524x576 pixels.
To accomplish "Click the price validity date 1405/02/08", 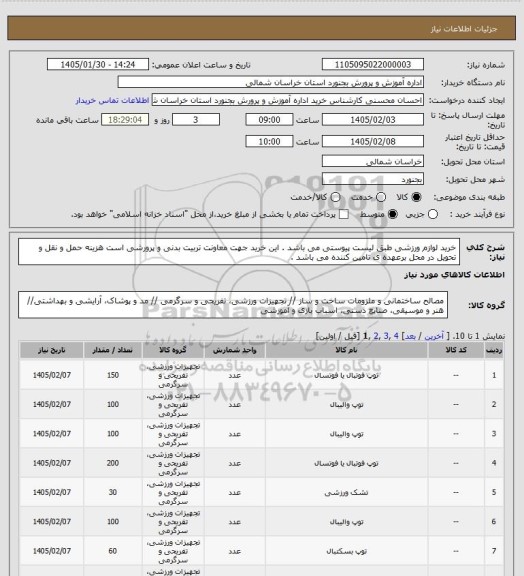I will (373, 141).
